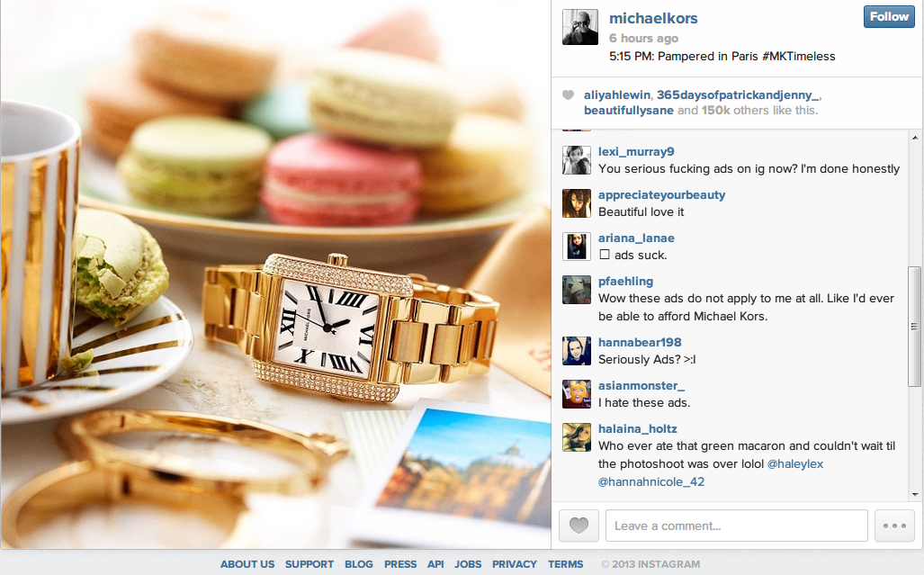Click into the Leave a comment field
This screenshot has height=575, width=924.
click(737, 526)
